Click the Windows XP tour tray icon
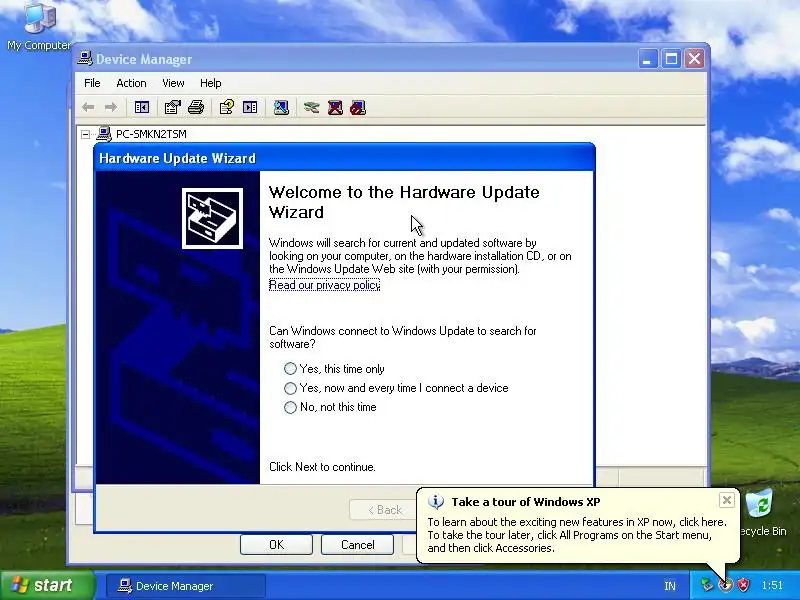Image resolution: width=800 pixels, height=600 pixels. 725,585
